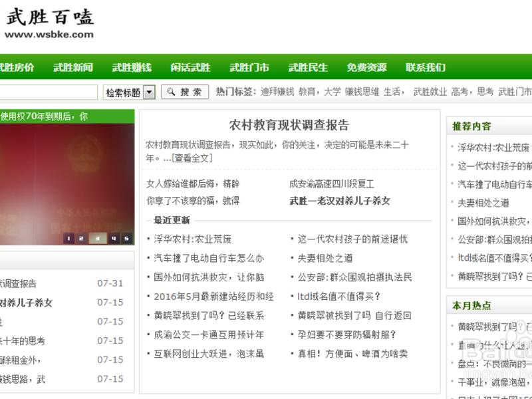Open 夫妻相处之道 in 最近更新 list
This screenshot has width=532, height=399.
[325, 258]
